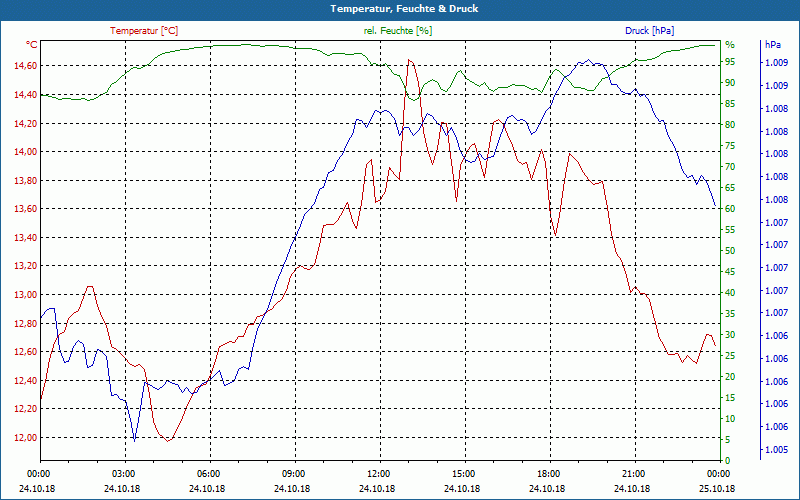Click the 10 tick on humidity axis

click(x=730, y=419)
